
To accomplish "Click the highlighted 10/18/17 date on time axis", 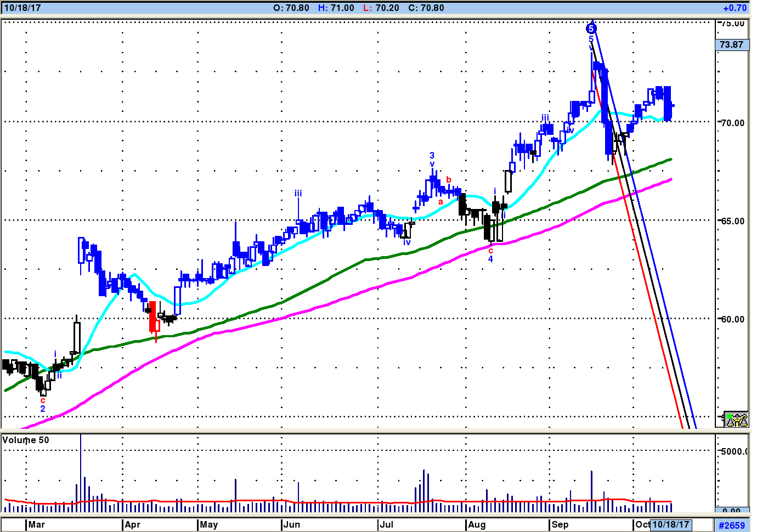I will 670,524.
